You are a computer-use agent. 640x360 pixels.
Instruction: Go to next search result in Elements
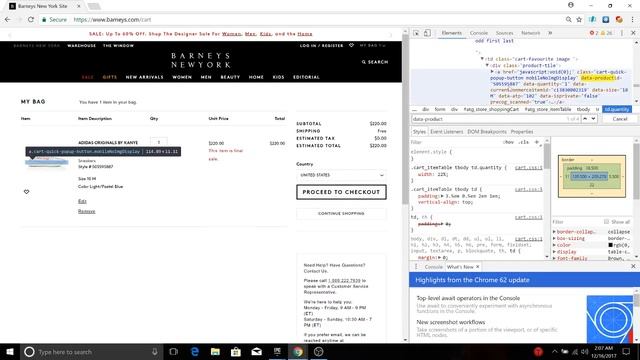coord(593,119)
